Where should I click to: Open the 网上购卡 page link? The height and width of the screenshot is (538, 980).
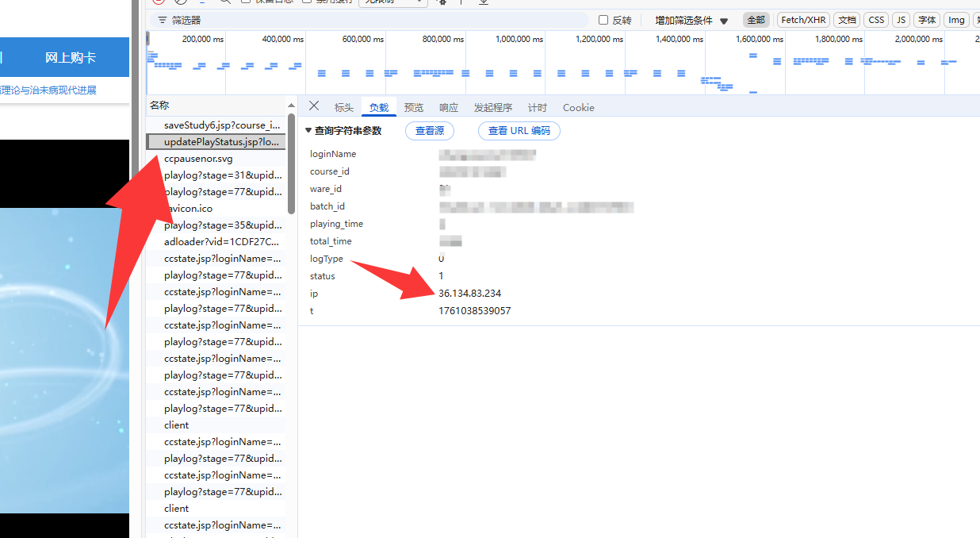[70, 57]
